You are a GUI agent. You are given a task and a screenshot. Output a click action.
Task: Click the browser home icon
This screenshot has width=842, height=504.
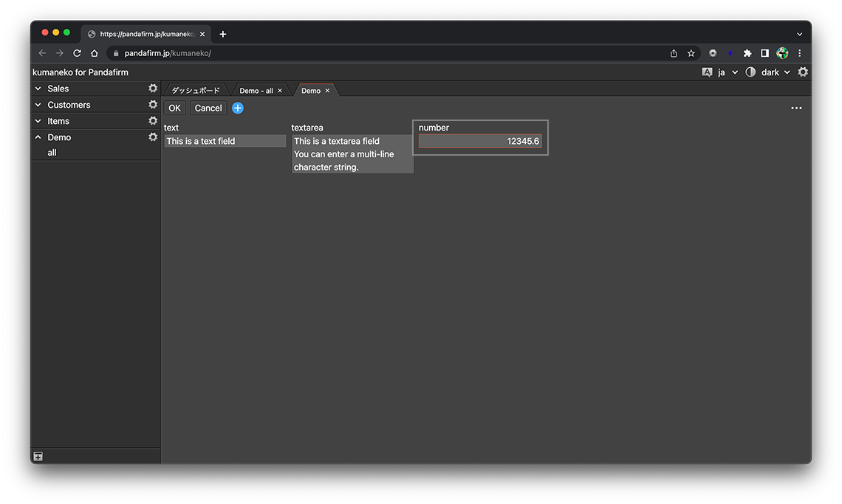click(x=95, y=53)
